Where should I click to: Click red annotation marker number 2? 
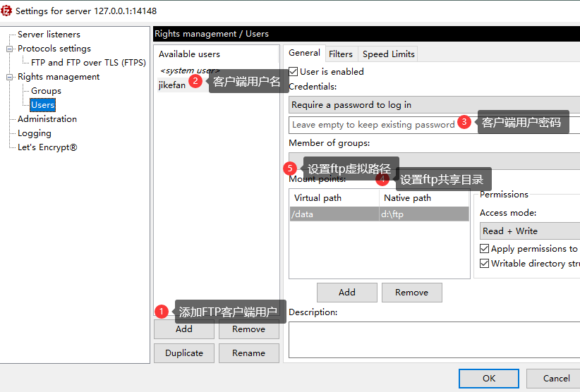(x=195, y=81)
